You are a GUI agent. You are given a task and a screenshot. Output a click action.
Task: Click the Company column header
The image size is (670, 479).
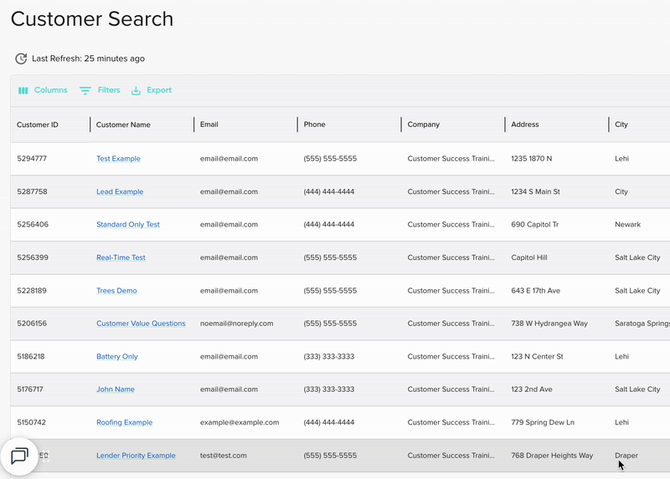click(423, 125)
